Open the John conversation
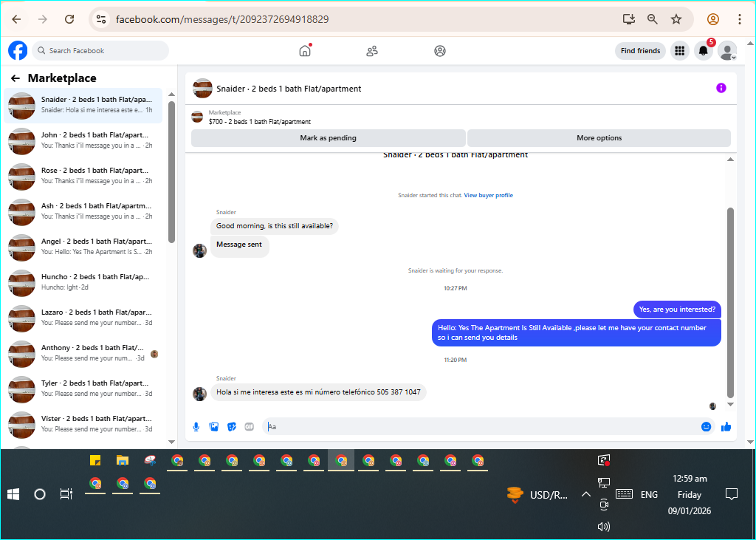The width and height of the screenshot is (756, 540). [x=83, y=141]
